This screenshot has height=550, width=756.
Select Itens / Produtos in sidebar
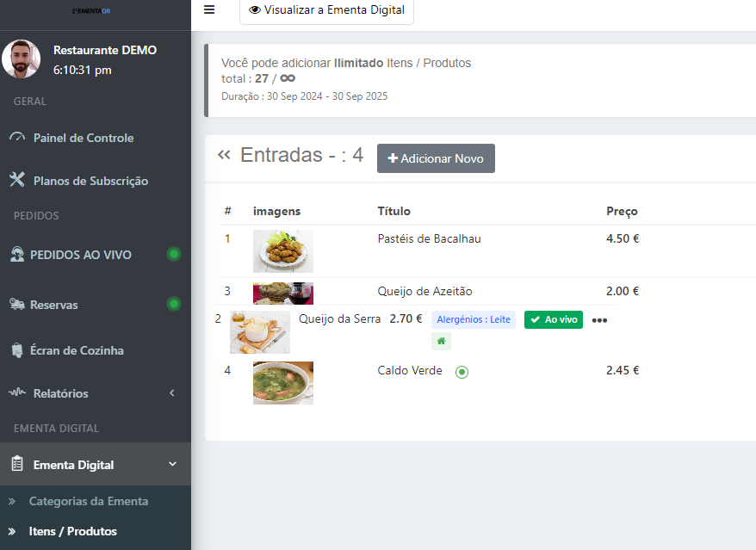click(72, 531)
